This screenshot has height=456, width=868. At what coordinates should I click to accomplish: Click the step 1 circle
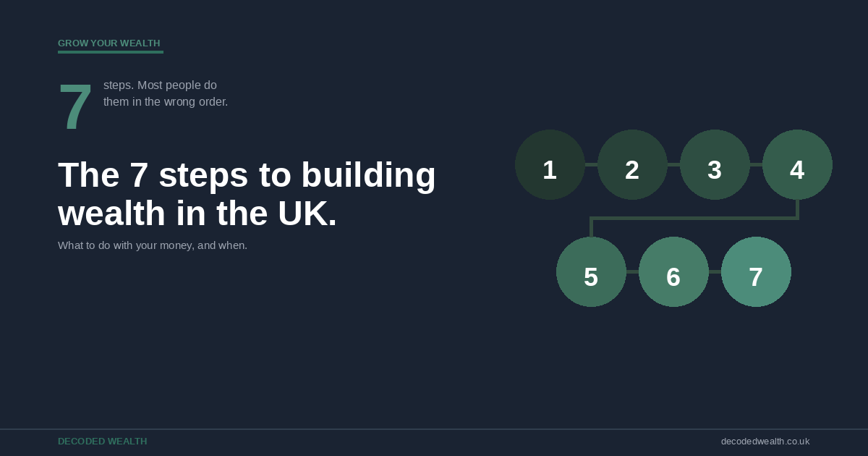tap(550, 165)
